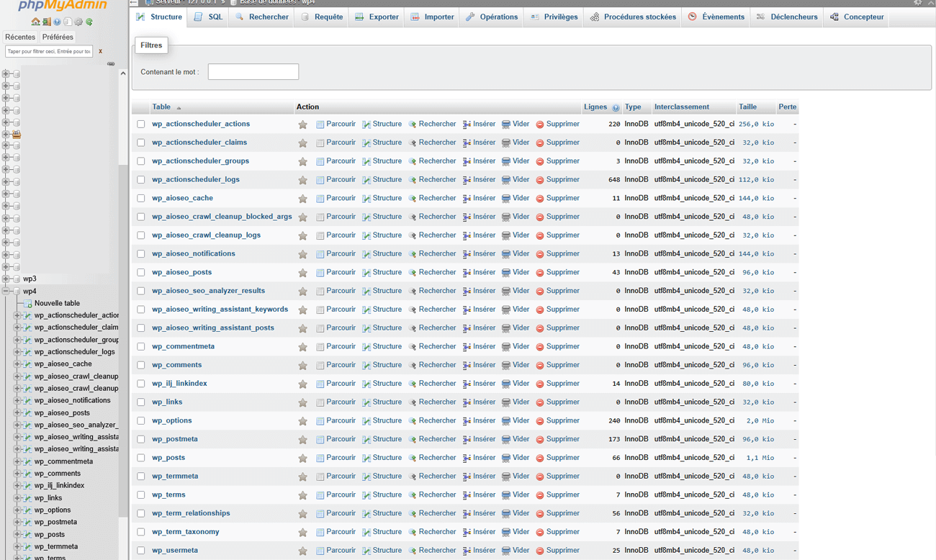
Task: Select checkbox for wp_actionscheduler_logs
Action: tap(141, 180)
